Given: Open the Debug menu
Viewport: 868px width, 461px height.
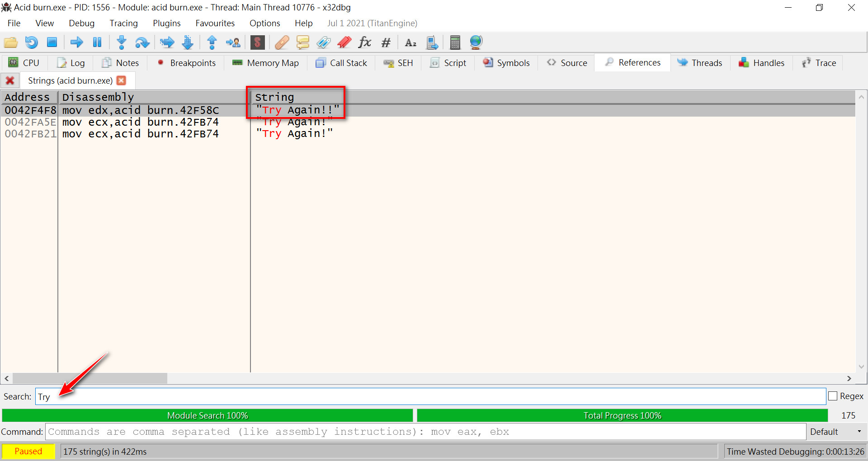Looking at the screenshot, I should tap(81, 23).
